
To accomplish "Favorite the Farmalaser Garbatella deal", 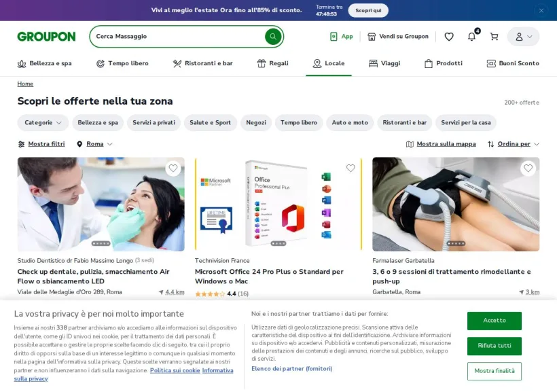I will click(528, 168).
